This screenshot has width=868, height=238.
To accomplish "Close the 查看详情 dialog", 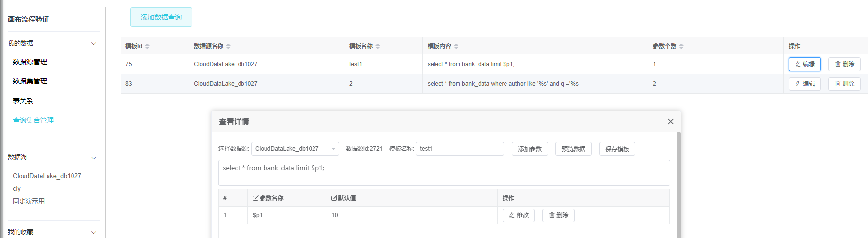I will tap(670, 122).
